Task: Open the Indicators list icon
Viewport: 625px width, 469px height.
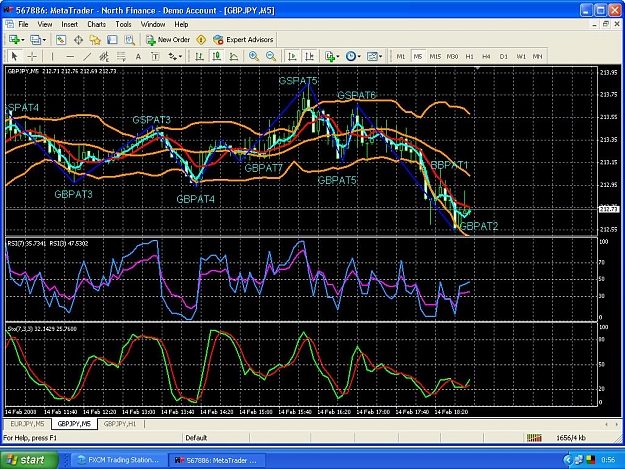Action: tap(329, 57)
